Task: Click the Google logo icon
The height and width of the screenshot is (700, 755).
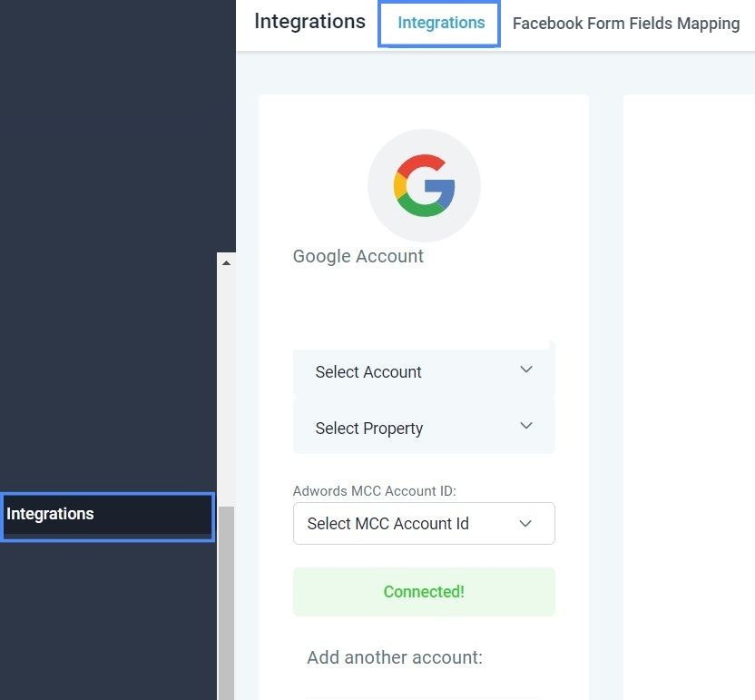Action: 424,185
